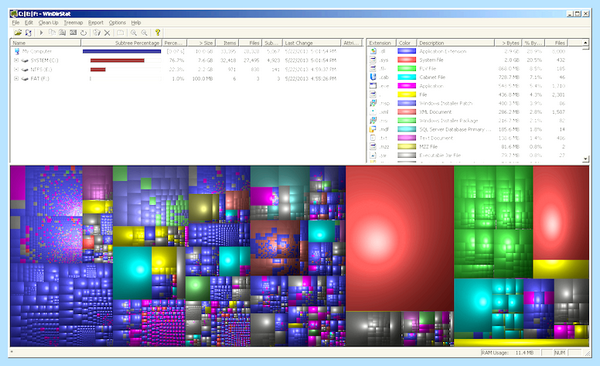Click the NTFS (E:) drive icon
600x366 pixels.
pyautogui.click(x=25, y=70)
